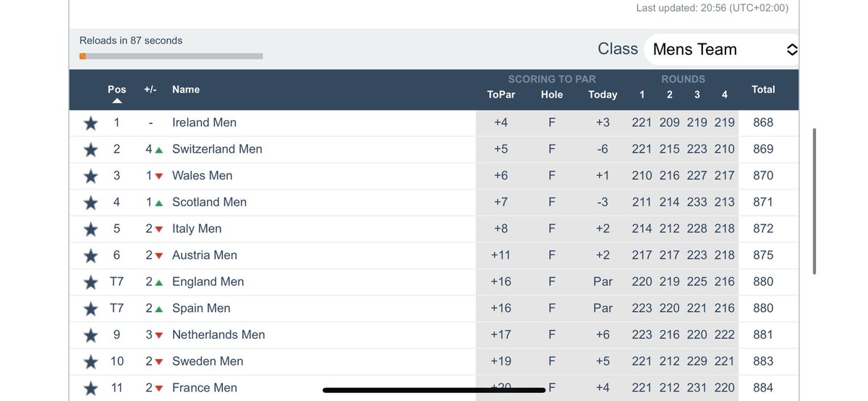Favorite Netherlands Men using star
The image size is (868, 401).
[x=90, y=335]
